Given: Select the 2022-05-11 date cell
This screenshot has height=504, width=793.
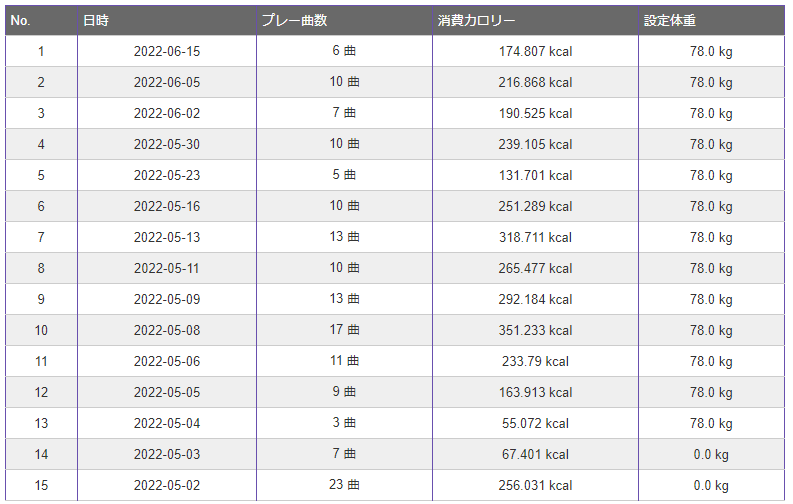Looking at the screenshot, I should click(x=167, y=268).
